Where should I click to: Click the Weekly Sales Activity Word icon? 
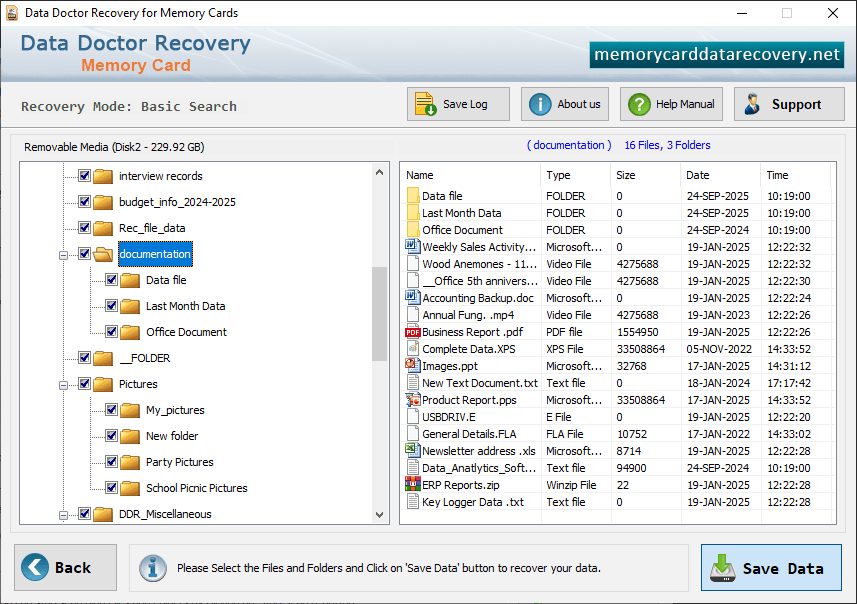tap(413, 247)
